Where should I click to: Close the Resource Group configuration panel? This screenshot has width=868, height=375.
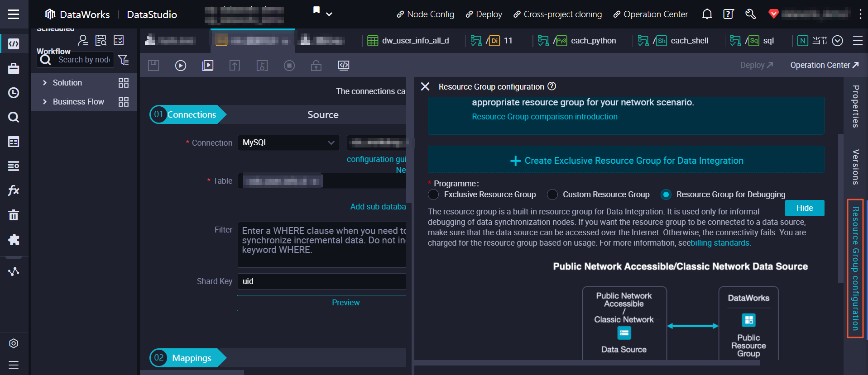pyautogui.click(x=425, y=86)
